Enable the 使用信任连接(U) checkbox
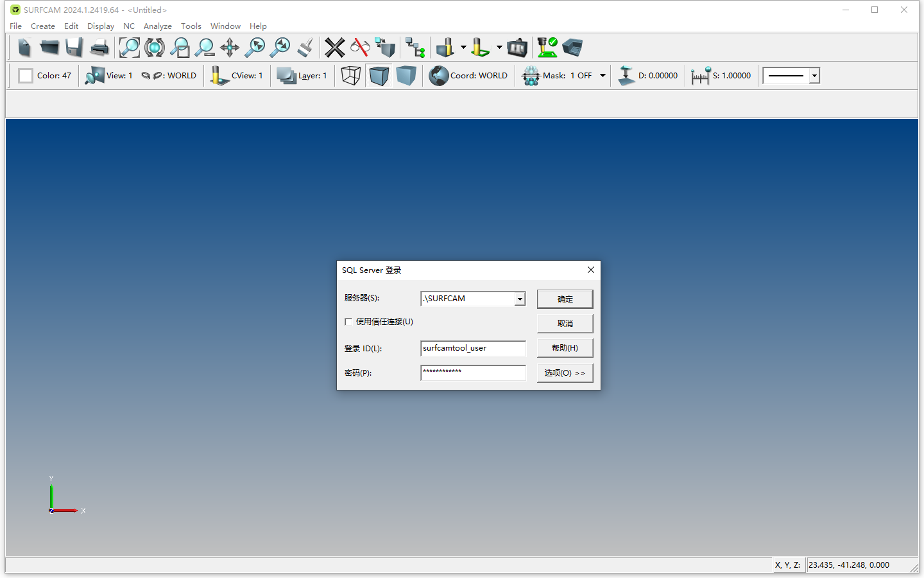The image size is (924, 578). pyautogui.click(x=348, y=322)
